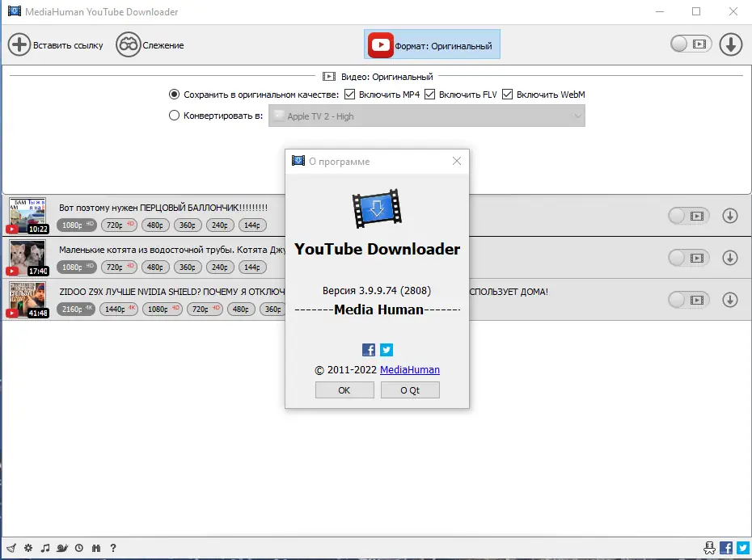This screenshot has width=752, height=560.
Task: Click the plus icon next to Вставить ссылку
Action: tap(19, 44)
